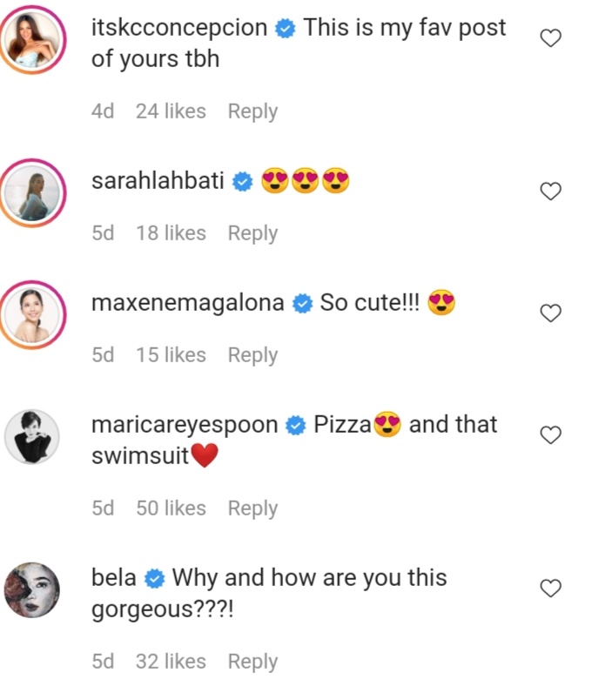Open sarahlahbati's story avatar
599x700 pixels.
pos(32,193)
